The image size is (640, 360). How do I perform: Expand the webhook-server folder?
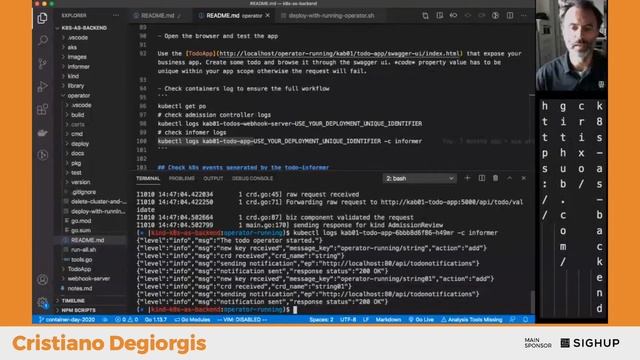(x=89, y=279)
